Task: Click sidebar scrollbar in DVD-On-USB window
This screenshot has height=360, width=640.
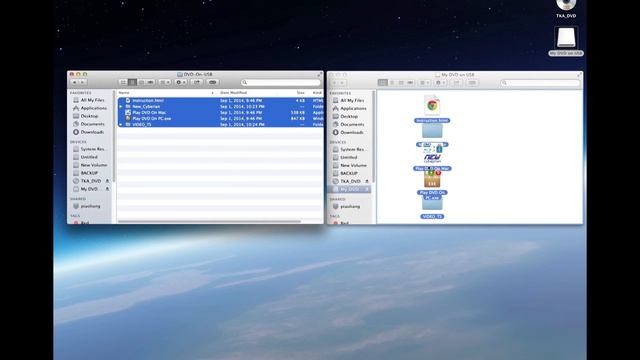Action: pos(114,137)
